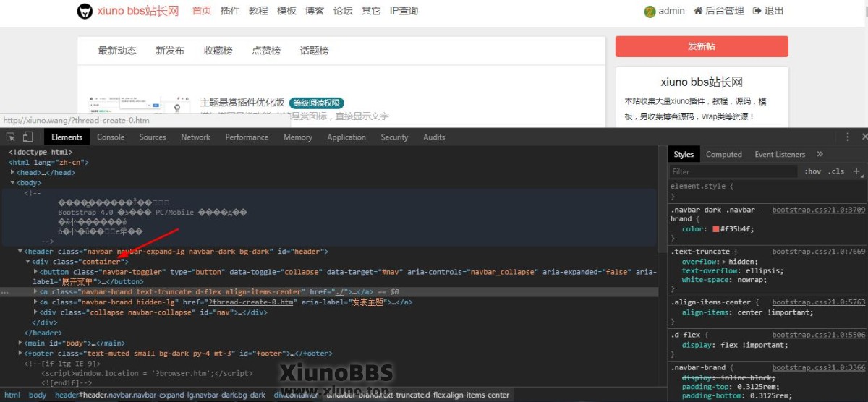Switch to the Console tab
Viewport: 868px width, 402px height.
pos(111,137)
